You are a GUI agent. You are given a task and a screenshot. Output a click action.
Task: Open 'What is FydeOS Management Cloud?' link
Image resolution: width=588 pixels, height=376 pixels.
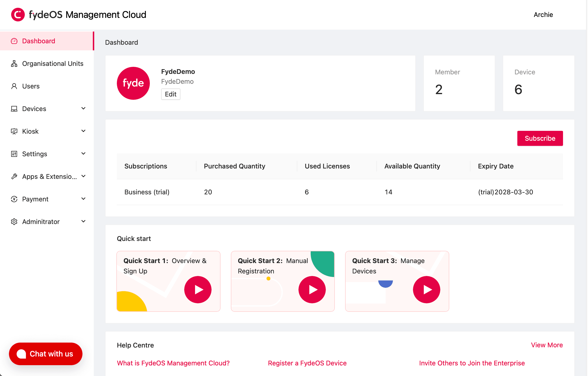click(173, 363)
